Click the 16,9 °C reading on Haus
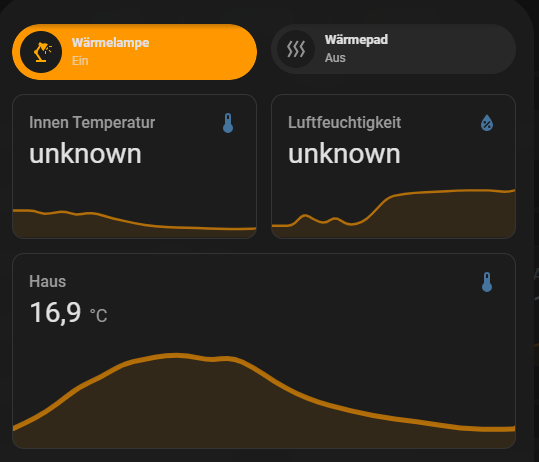The image size is (539, 462). [68, 312]
